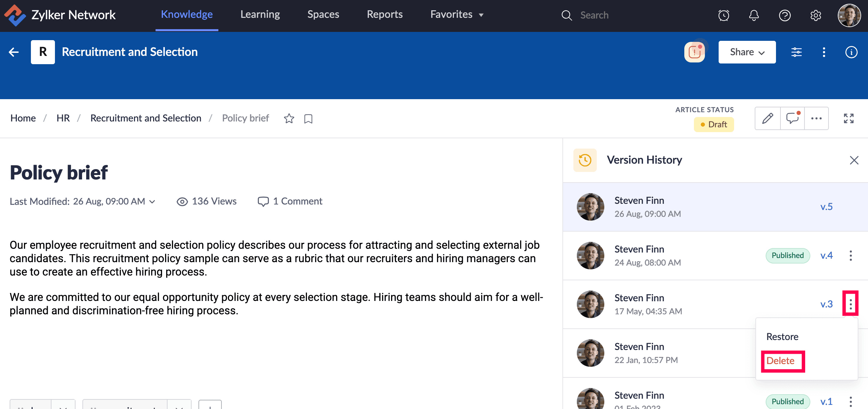The height and width of the screenshot is (409, 868).
Task: Open the red alert badge icon
Action: coord(695,52)
